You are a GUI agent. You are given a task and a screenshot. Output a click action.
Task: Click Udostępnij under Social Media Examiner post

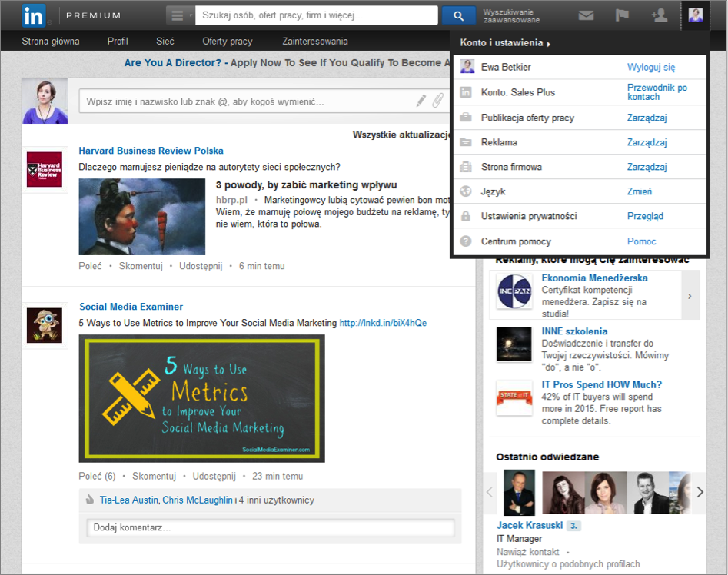point(214,476)
